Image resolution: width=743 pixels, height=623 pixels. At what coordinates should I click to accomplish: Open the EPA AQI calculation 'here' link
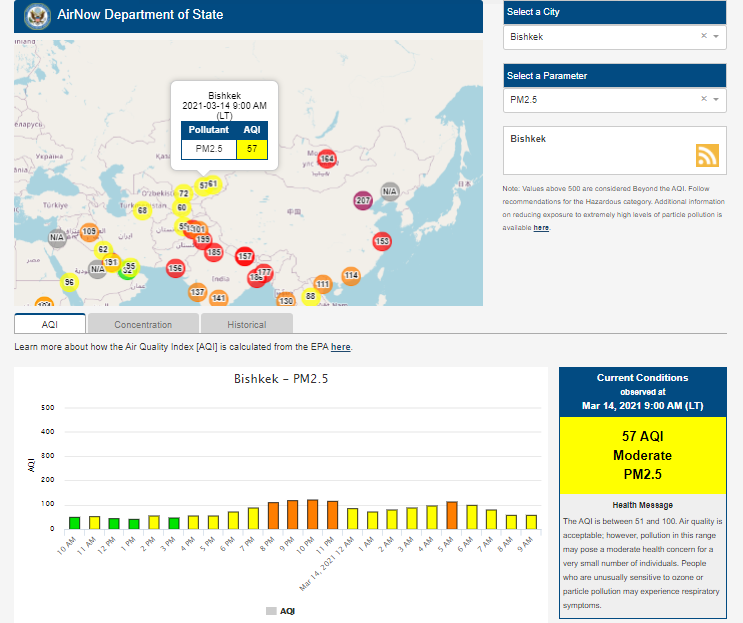[x=340, y=347]
